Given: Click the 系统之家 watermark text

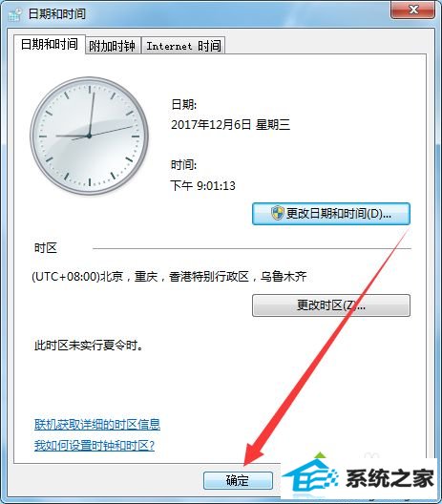Looking at the screenshot, I should [x=389, y=478].
